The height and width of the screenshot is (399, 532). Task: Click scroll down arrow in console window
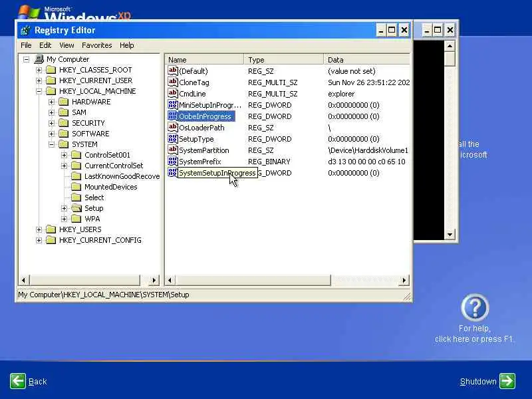[x=450, y=235]
